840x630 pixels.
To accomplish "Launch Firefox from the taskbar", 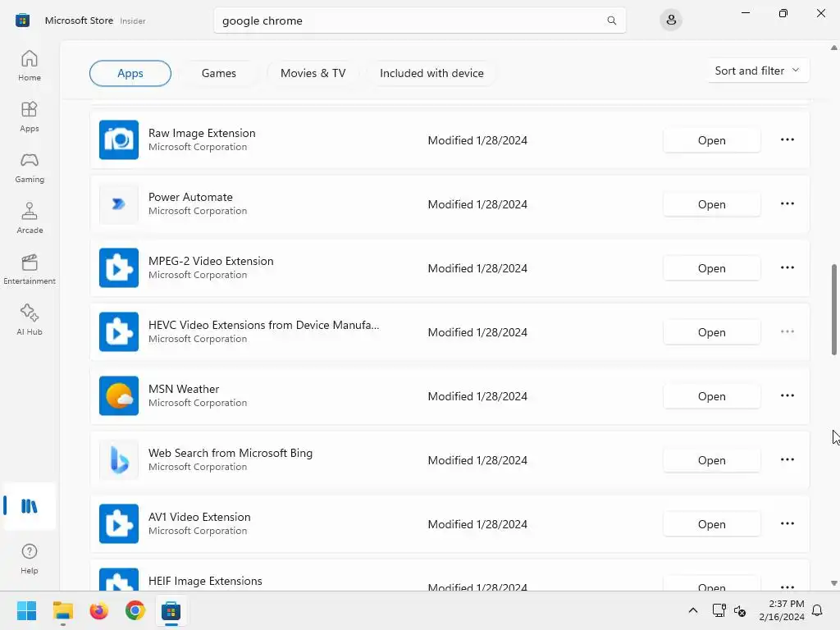I will pyautogui.click(x=99, y=610).
